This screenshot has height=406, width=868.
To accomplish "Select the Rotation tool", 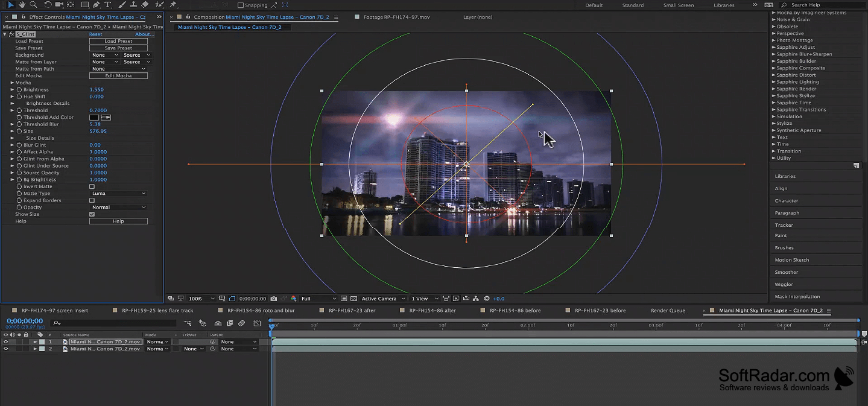I will 48,5.
